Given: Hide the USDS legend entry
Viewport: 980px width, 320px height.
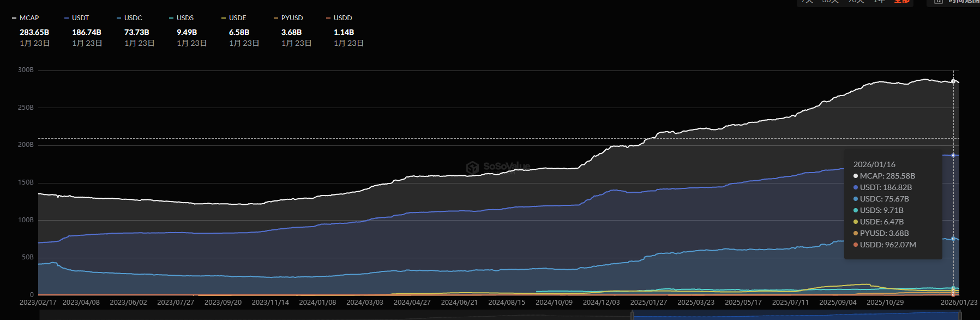Looking at the screenshot, I should (185, 18).
